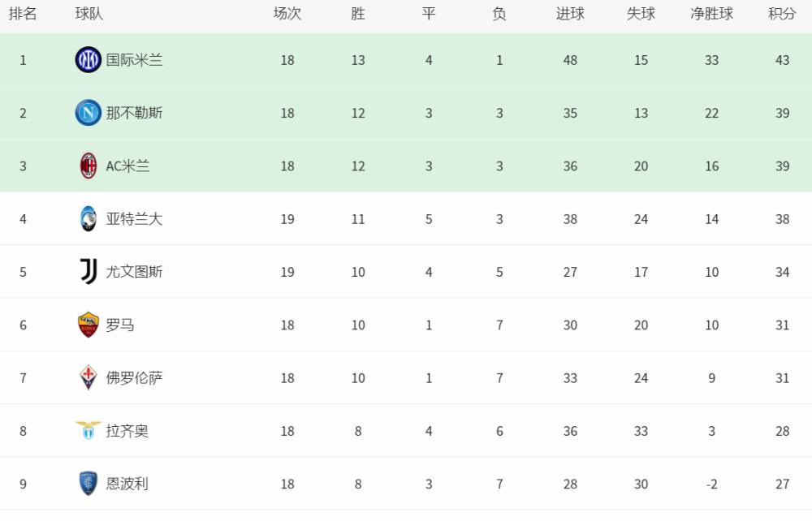Open the 佛罗伦萨 team name link
This screenshot has height=521, width=812.
[134, 377]
